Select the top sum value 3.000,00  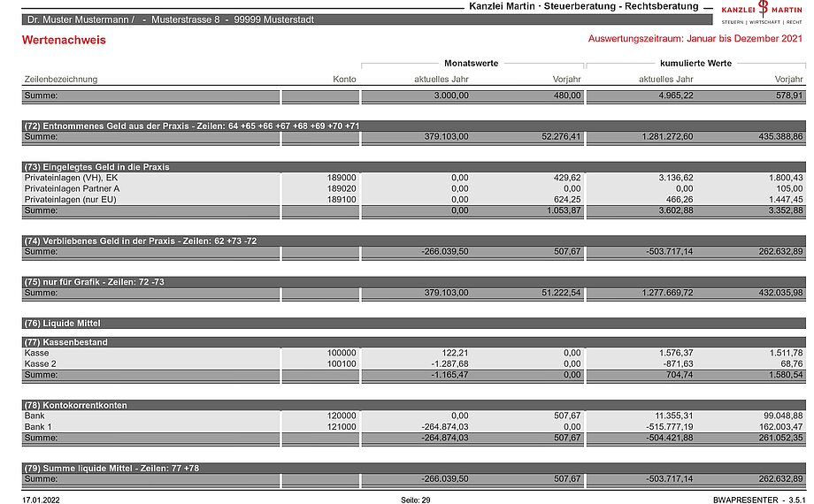click(x=451, y=95)
